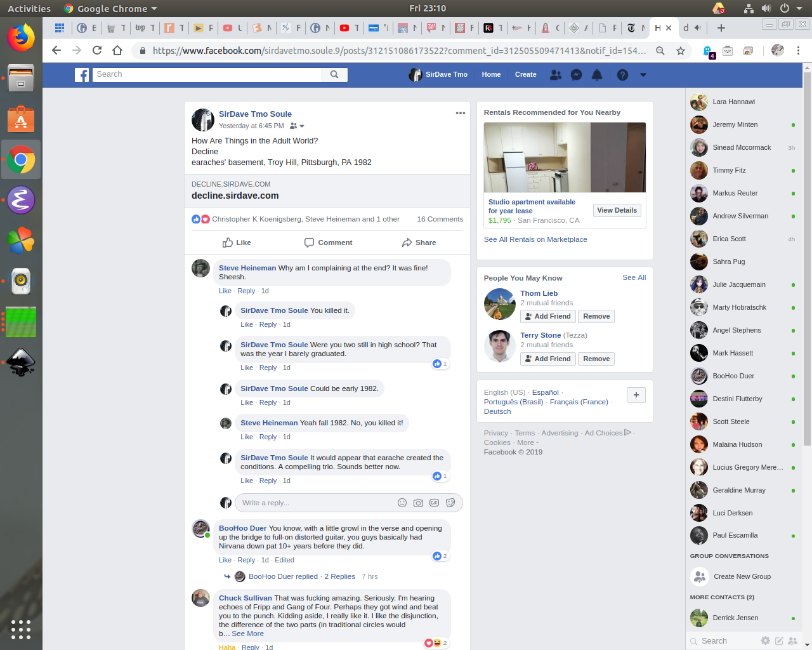The width and height of the screenshot is (812, 650).
Task: Open the Create menu item
Action: pos(525,75)
